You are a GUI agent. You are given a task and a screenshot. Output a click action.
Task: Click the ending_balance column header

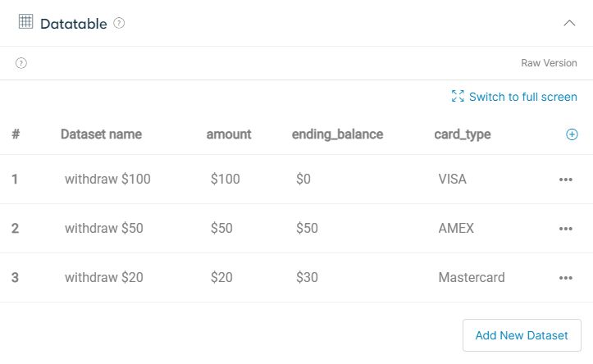click(337, 134)
